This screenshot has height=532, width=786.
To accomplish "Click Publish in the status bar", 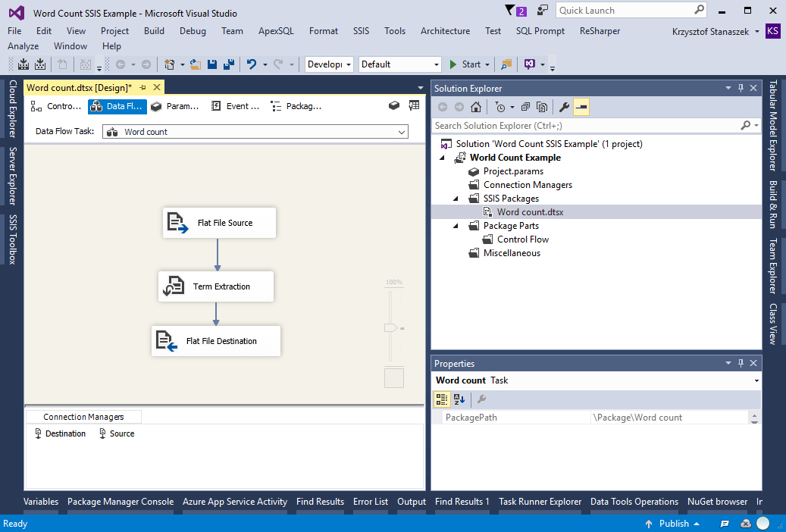I will tap(673, 524).
